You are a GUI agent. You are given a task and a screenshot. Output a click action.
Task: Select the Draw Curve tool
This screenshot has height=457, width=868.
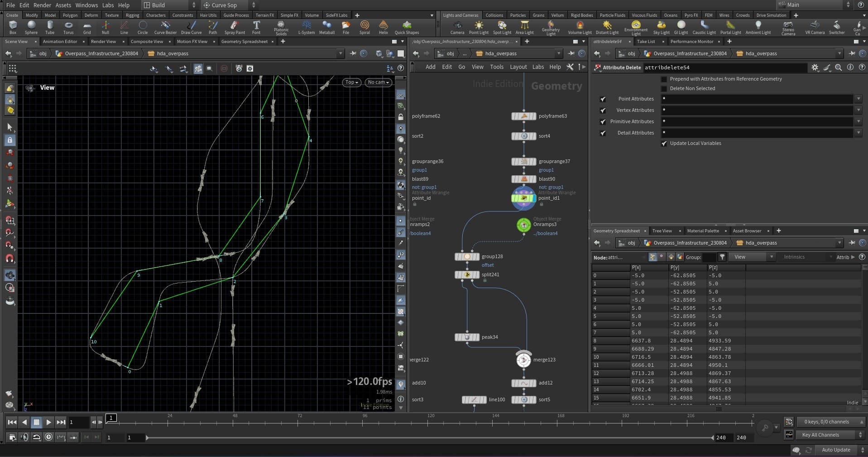(191, 27)
